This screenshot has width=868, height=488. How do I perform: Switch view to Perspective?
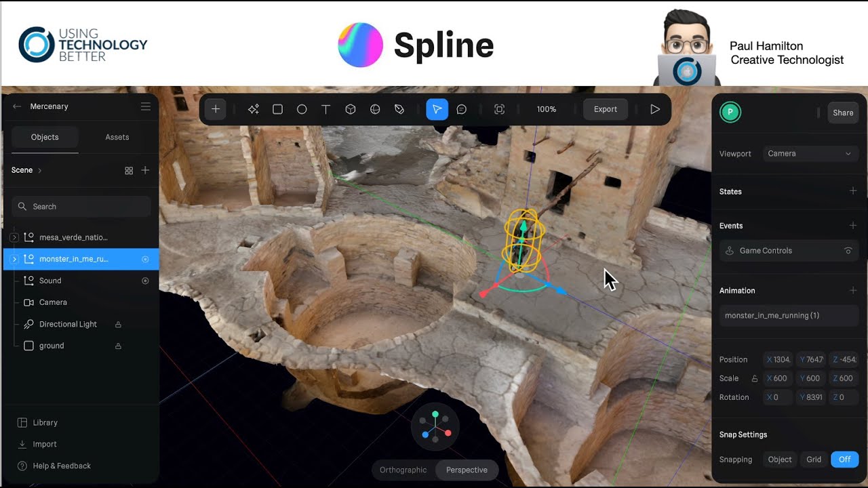(467, 470)
